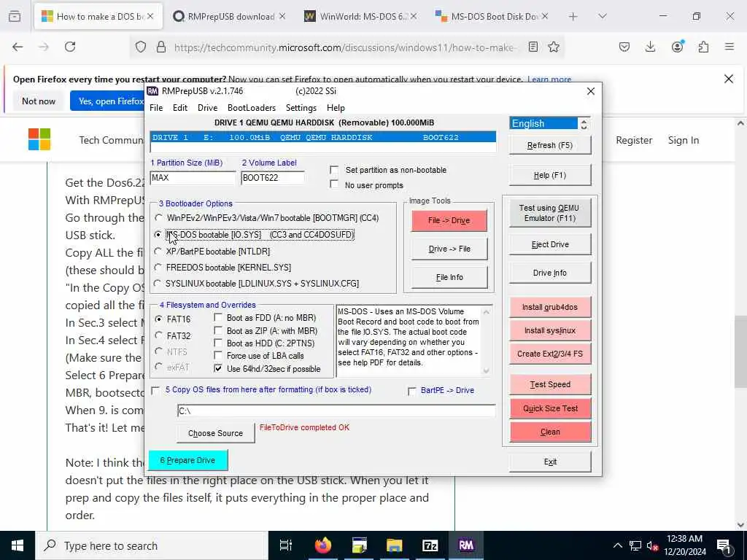Close the How to make a DOS tab
Image resolution: width=747 pixels, height=560 pixels.
click(x=150, y=17)
